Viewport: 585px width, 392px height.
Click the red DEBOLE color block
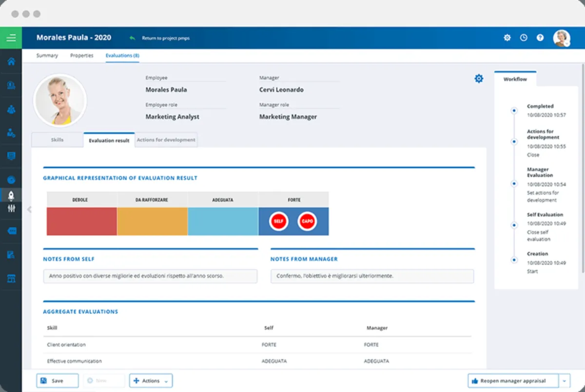pos(81,221)
